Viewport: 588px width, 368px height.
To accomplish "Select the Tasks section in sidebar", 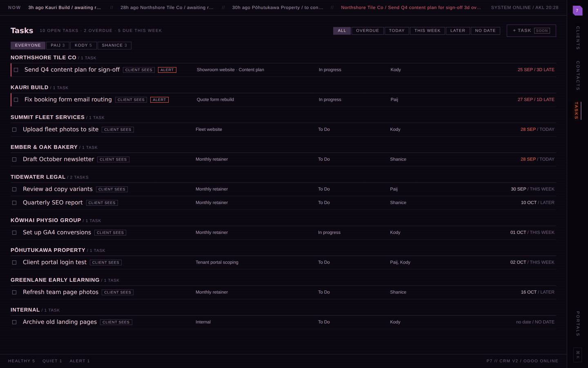I will click(577, 111).
